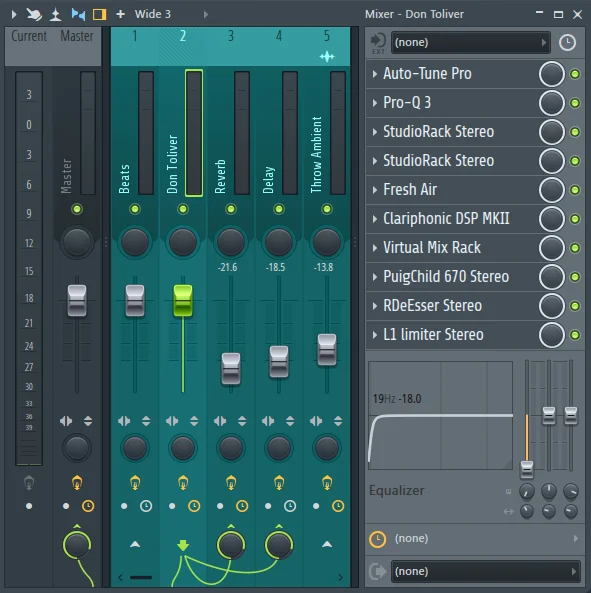Swap left/right channels on Throw Ambient track
591x593 pixels.
pos(316,421)
